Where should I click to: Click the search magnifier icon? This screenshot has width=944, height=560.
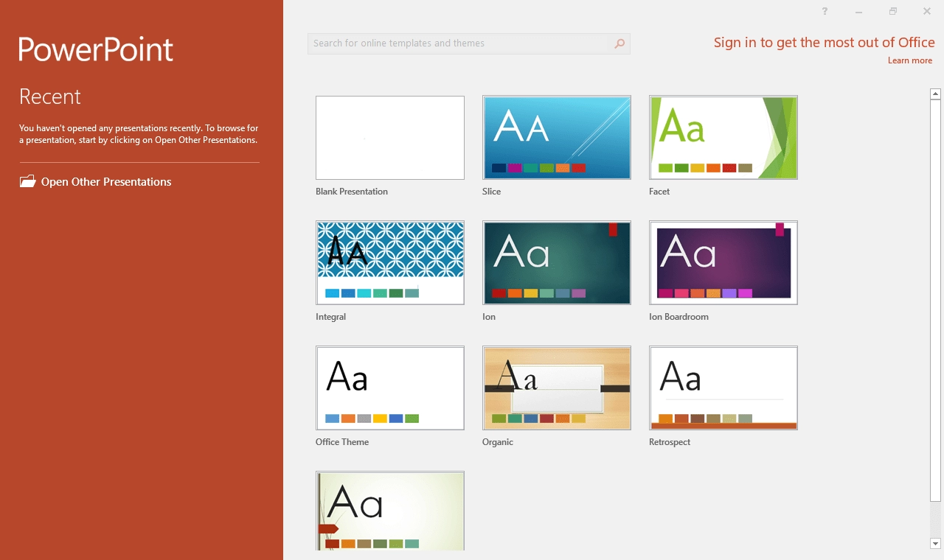(x=619, y=43)
